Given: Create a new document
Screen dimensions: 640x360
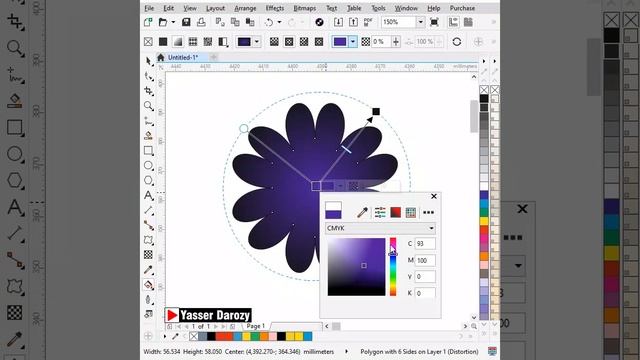Looking at the screenshot, I should (148, 22).
